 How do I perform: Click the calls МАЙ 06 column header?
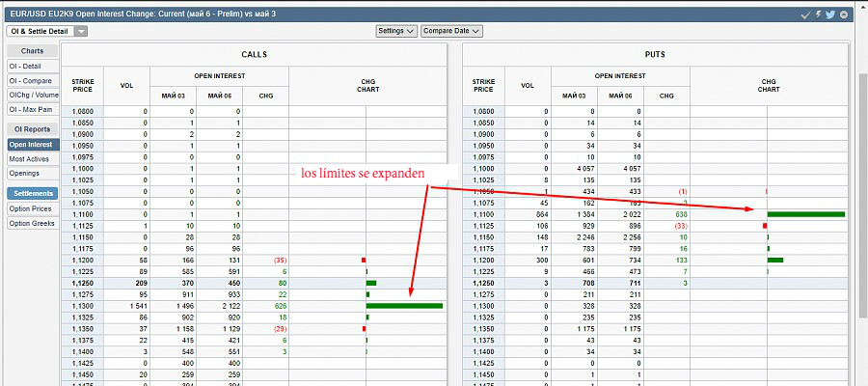pos(220,96)
